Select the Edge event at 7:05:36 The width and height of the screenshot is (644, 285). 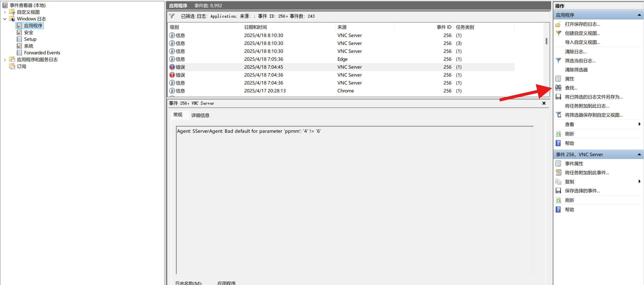pyautogui.click(x=341, y=59)
